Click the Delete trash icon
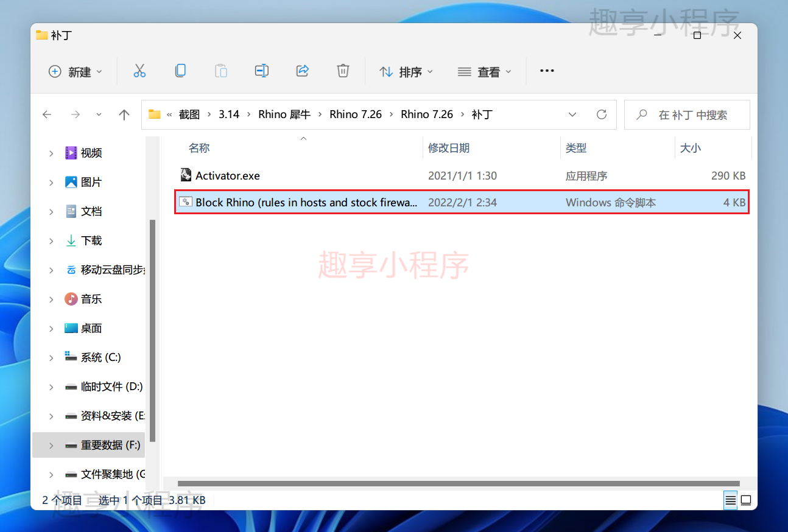Screen dimensions: 788x532 pos(343,71)
